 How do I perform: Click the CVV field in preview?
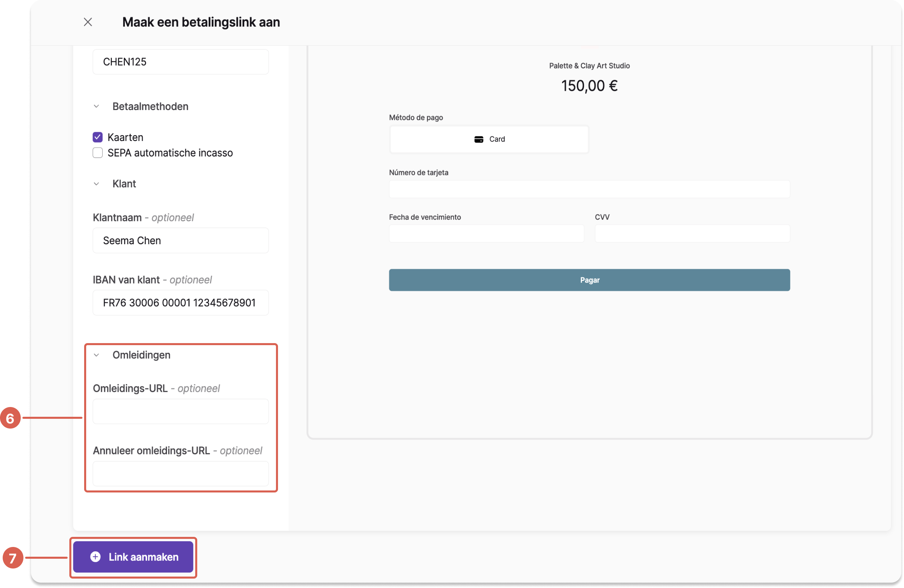[692, 233]
